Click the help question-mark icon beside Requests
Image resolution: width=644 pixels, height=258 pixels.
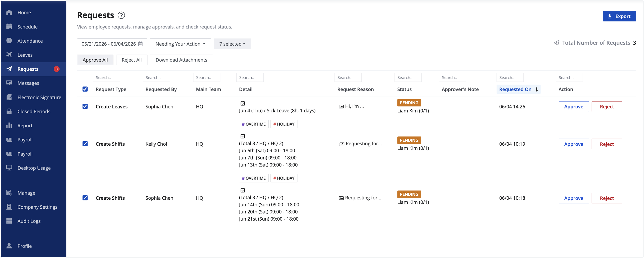(x=121, y=15)
